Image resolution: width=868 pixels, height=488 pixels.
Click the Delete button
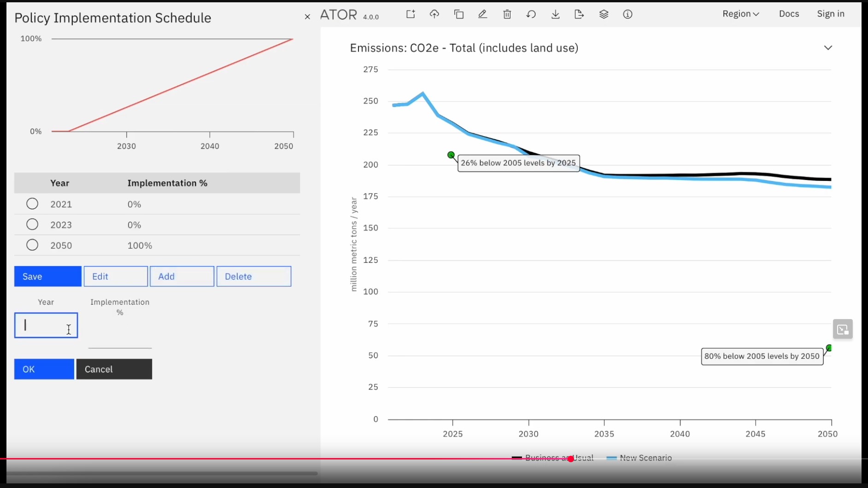click(x=254, y=276)
